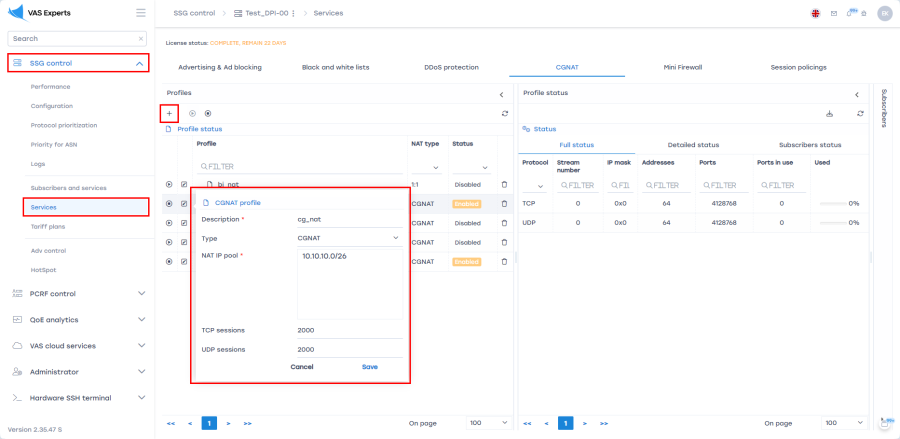Image resolution: width=900 pixels, height=439 pixels.
Task: Change language via the UK flag icon
Action: tap(816, 13)
